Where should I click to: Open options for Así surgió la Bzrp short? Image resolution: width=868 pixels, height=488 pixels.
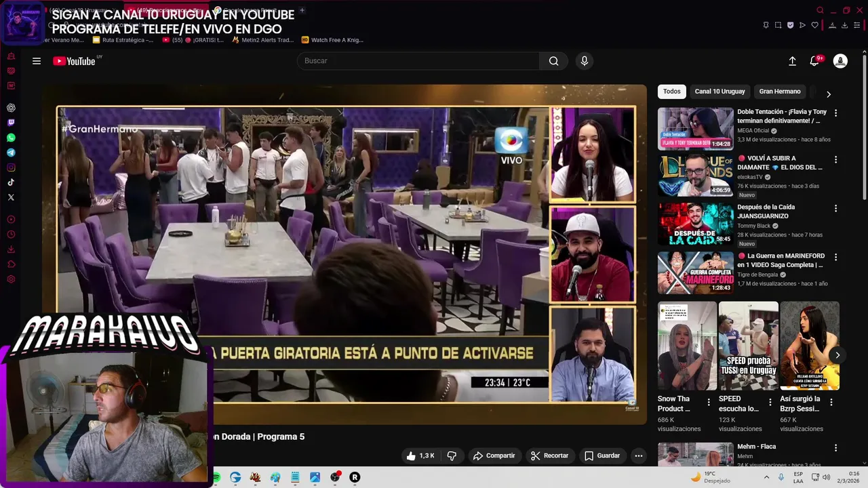point(831,402)
